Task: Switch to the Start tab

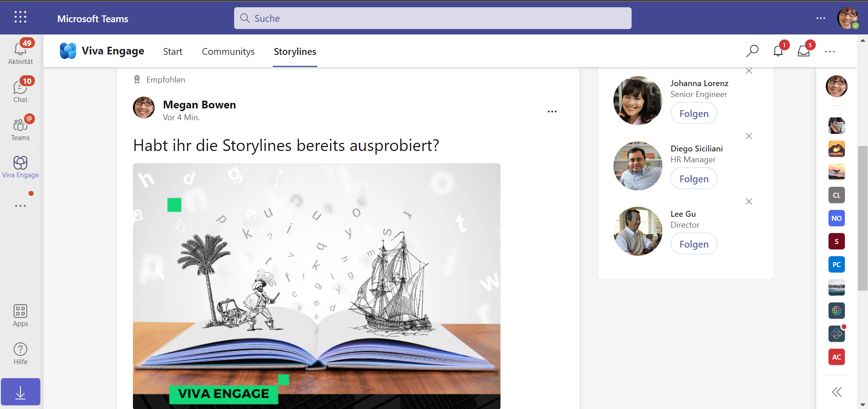Action: (172, 51)
